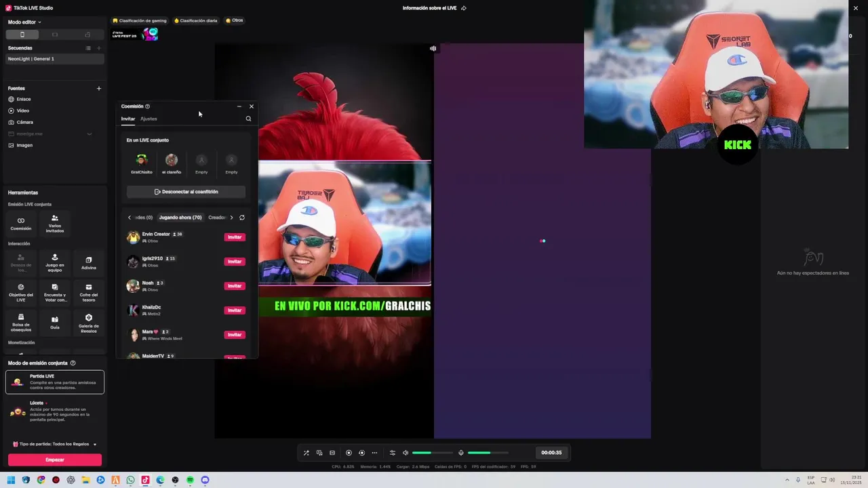Open the Coemisión tool tile
The width and height of the screenshot is (868, 488).
click(x=20, y=223)
